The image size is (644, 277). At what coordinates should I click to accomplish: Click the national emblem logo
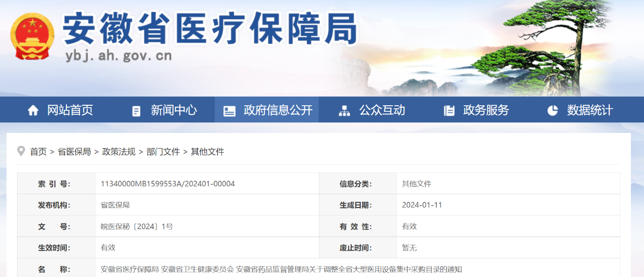pos(33,37)
